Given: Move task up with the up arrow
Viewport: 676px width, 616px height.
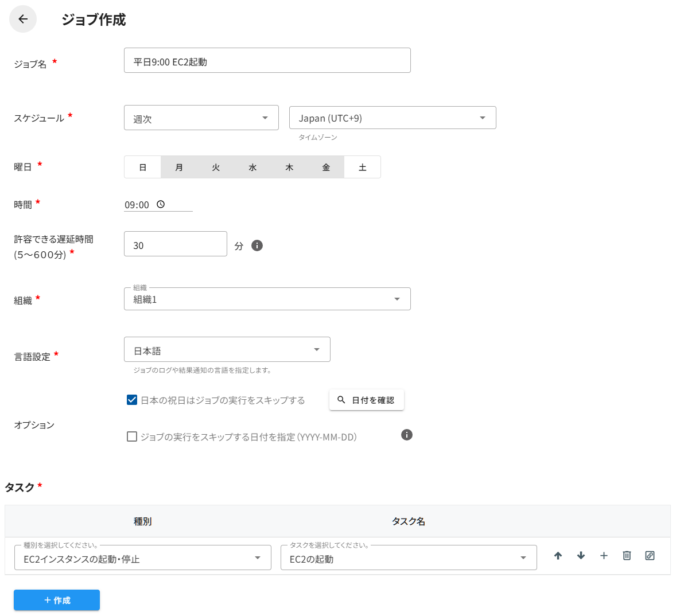Looking at the screenshot, I should click(x=558, y=556).
